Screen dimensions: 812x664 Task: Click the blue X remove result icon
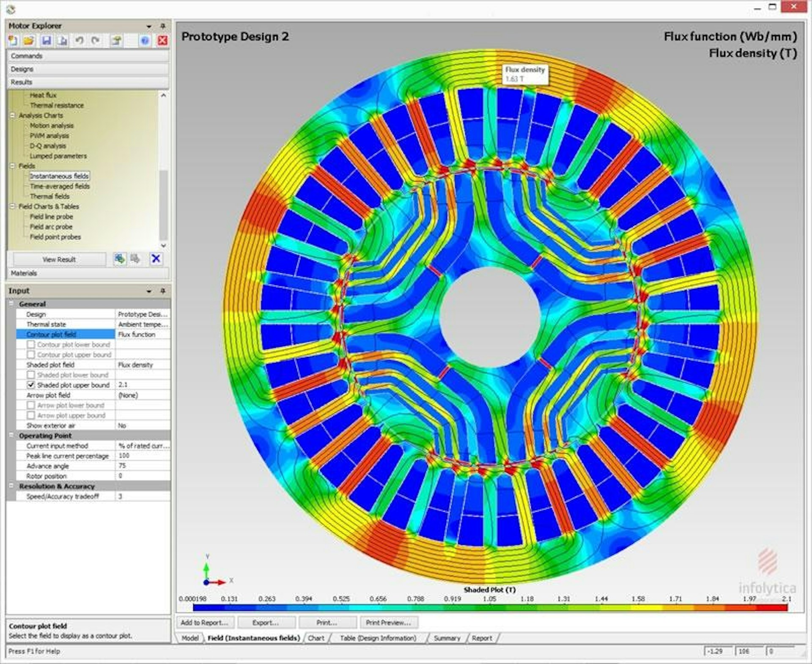click(156, 259)
